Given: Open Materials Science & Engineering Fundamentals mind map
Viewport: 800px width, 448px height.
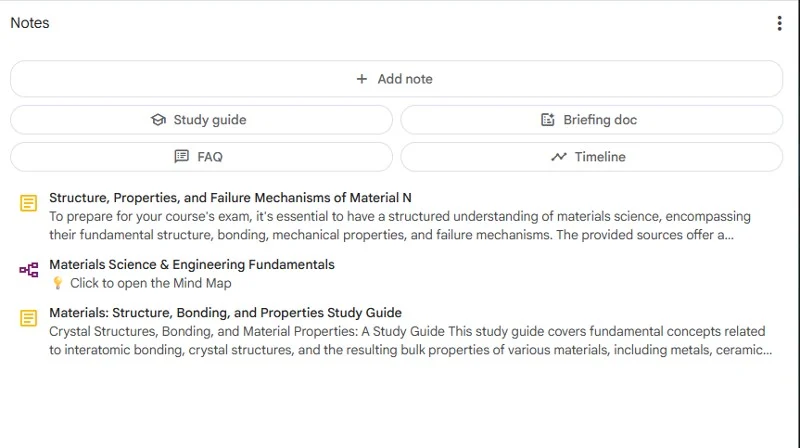Looking at the screenshot, I should click(192, 264).
